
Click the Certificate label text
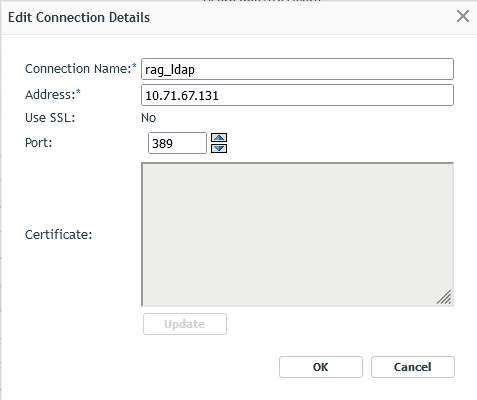(58, 235)
